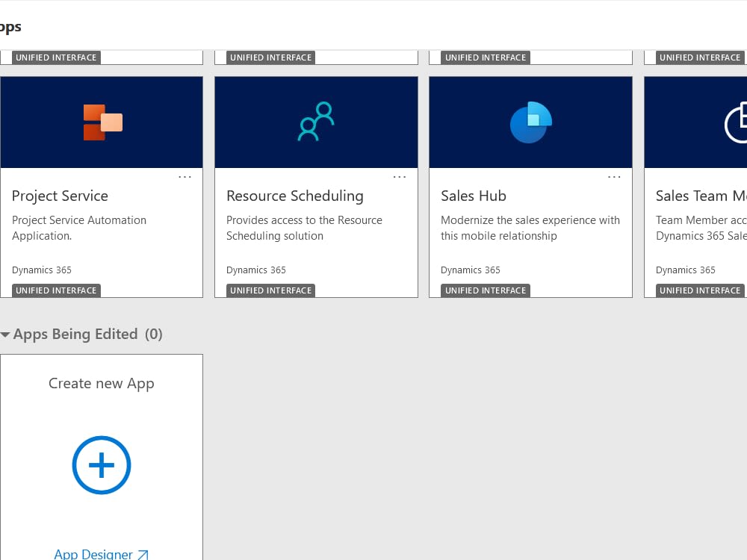The height and width of the screenshot is (560, 747).
Task: Open Resource Scheduling more options ellipsis
Action: click(x=400, y=177)
